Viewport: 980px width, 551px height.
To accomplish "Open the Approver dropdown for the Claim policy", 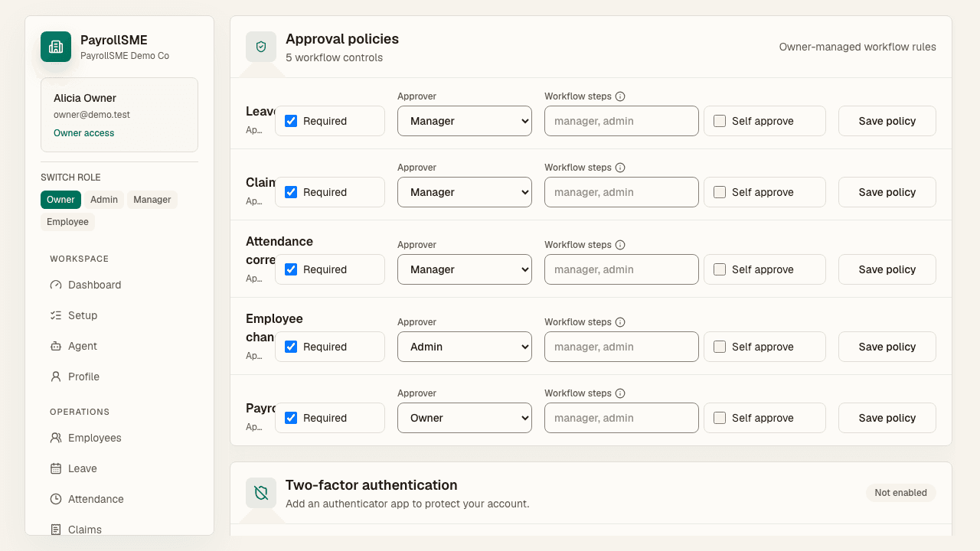I will (465, 192).
